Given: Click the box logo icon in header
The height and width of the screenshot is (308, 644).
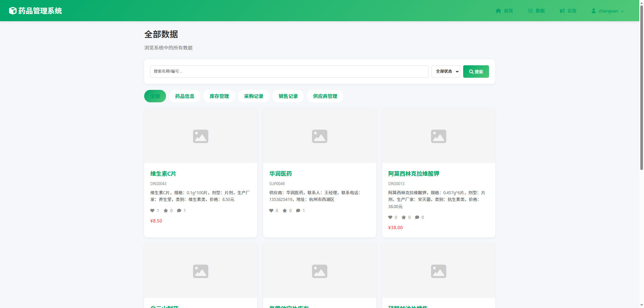Looking at the screenshot, I should pyautogui.click(x=13, y=11).
